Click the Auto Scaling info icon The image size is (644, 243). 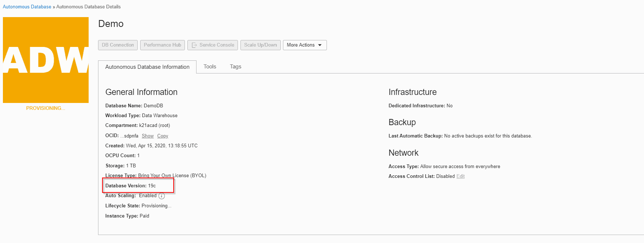coord(162,196)
